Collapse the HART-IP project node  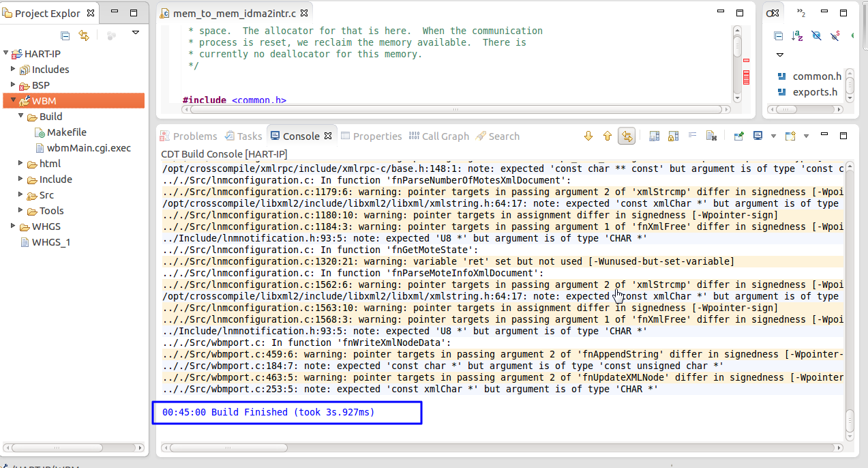point(6,53)
